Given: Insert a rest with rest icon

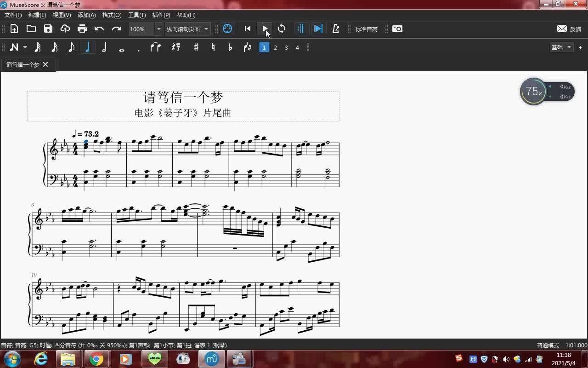Looking at the screenshot, I should pos(176,47).
